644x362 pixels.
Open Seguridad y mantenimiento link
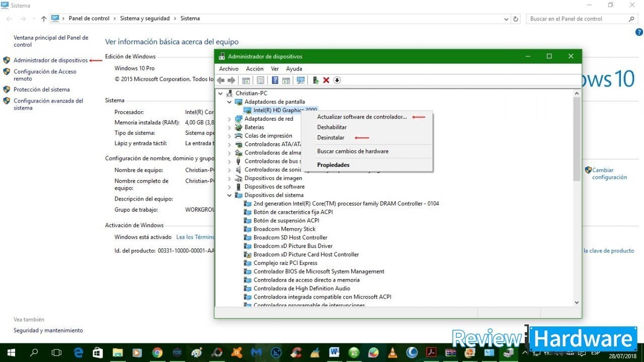(x=48, y=330)
